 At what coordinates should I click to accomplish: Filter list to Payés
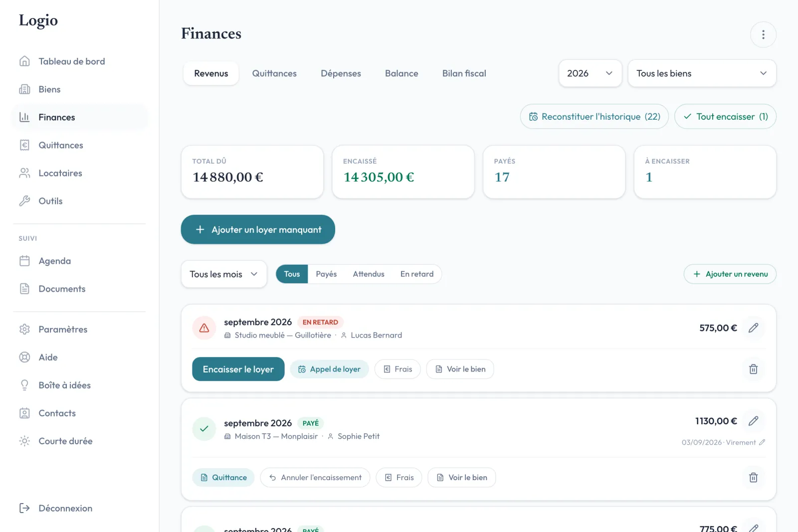[x=326, y=274]
